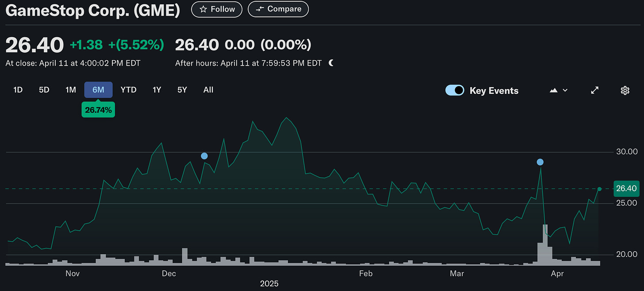Image resolution: width=644 pixels, height=291 pixels.
Task: Switch chart to YTD range
Action: click(x=128, y=90)
